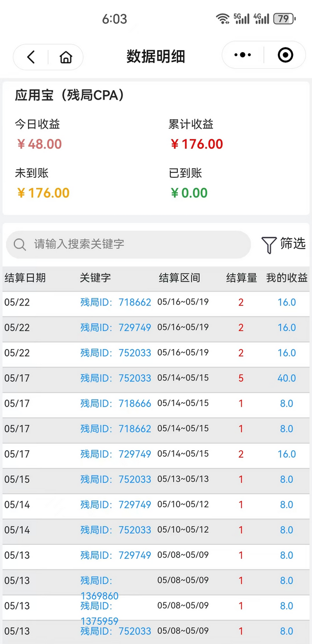This screenshot has width=312, height=644.
Task: Tap the 结算量 column header
Action: (241, 278)
